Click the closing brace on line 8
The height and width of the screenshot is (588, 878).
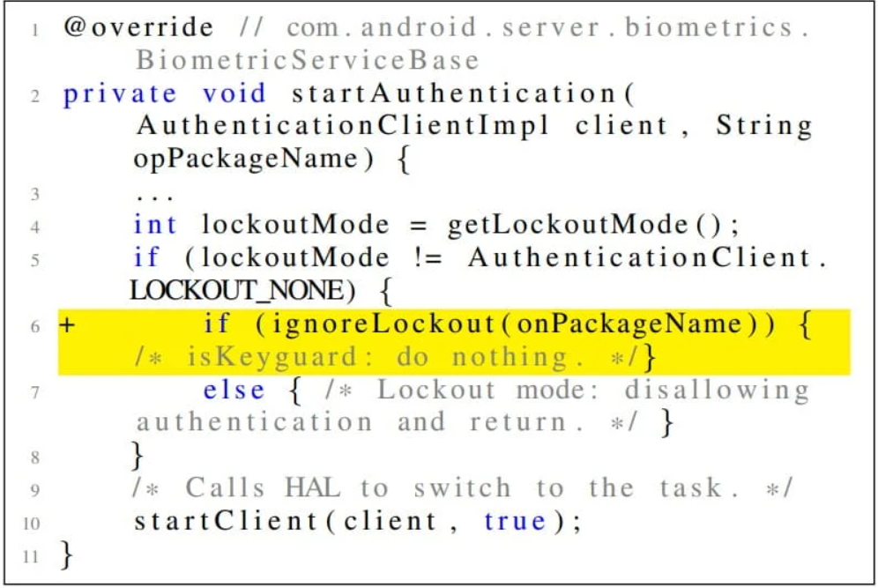(x=138, y=457)
